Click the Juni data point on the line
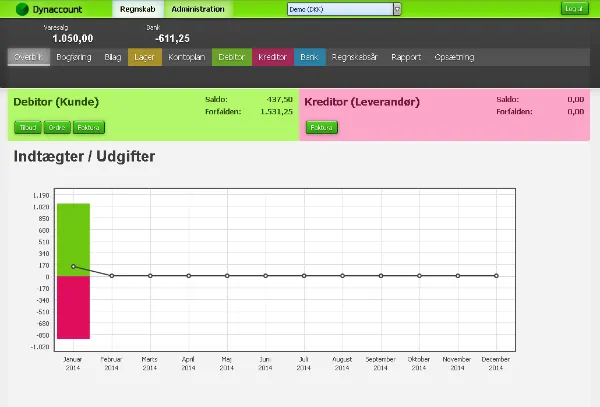Viewport: 600px width, 407px height. (x=266, y=275)
